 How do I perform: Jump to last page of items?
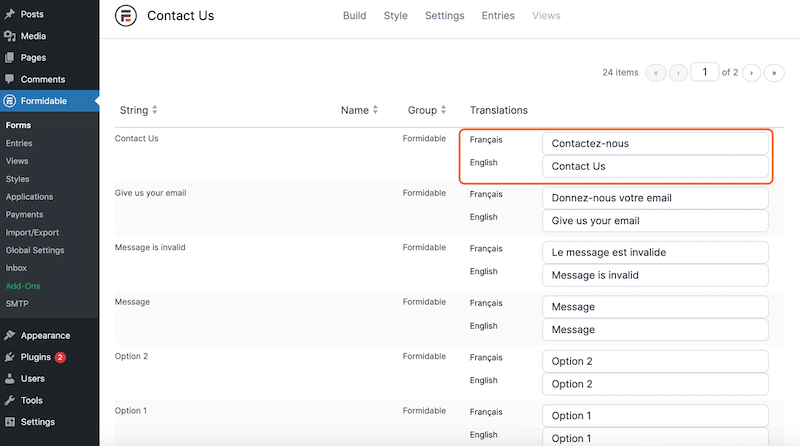click(x=774, y=73)
